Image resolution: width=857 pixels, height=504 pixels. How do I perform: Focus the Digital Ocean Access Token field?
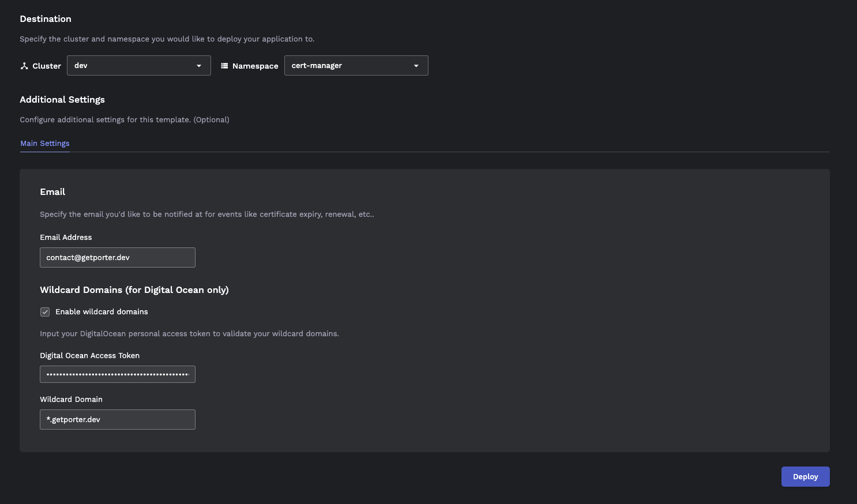coord(118,374)
